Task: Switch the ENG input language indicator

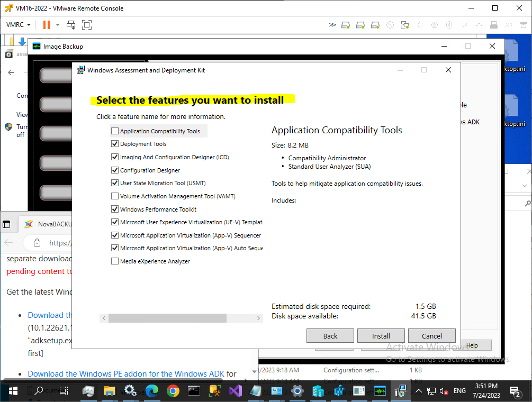Action: click(459, 391)
